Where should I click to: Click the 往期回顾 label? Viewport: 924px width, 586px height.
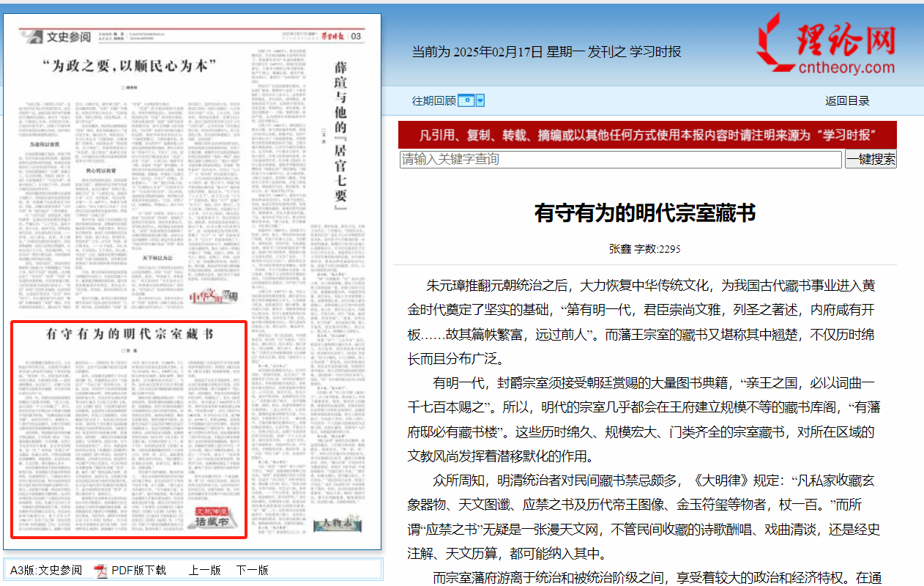433,100
